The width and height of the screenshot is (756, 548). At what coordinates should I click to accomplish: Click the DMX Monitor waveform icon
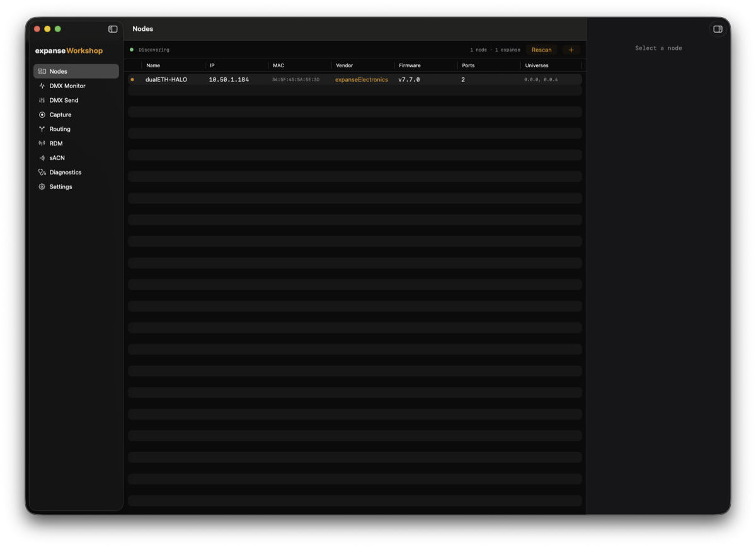pyautogui.click(x=42, y=86)
